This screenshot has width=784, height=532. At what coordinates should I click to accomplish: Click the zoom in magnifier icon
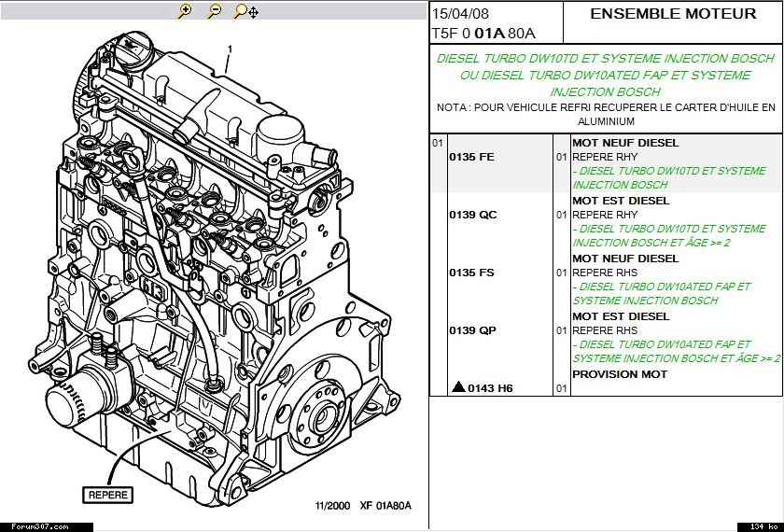point(185,11)
